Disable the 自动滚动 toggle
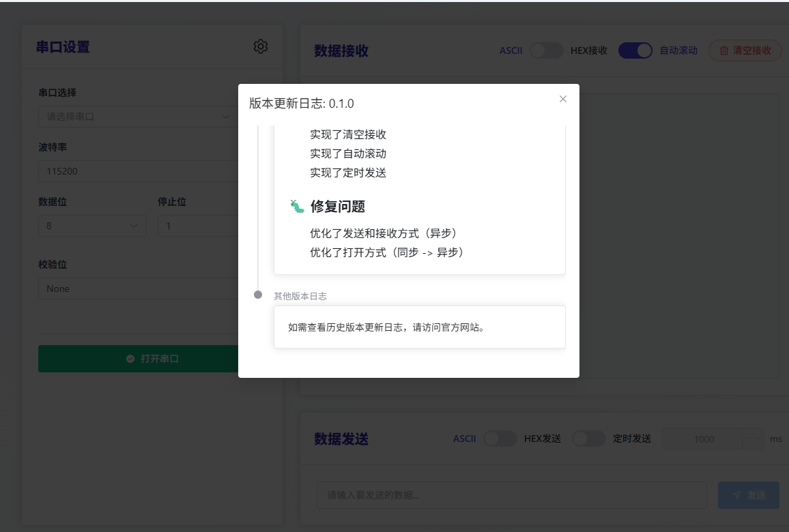 click(635, 50)
